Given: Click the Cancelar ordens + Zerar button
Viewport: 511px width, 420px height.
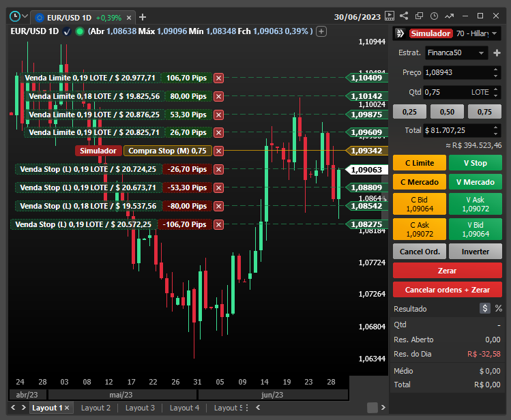Looking at the screenshot, I should (448, 290).
